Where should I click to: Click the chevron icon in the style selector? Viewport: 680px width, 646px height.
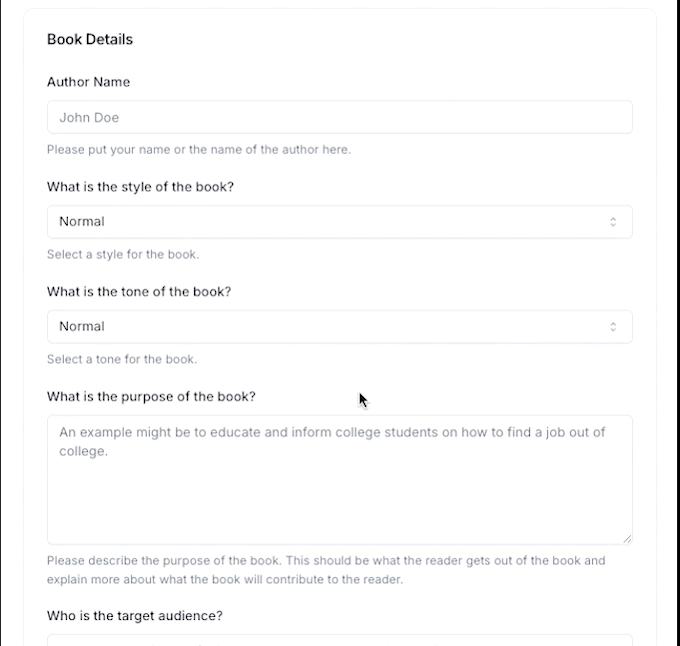[613, 222]
